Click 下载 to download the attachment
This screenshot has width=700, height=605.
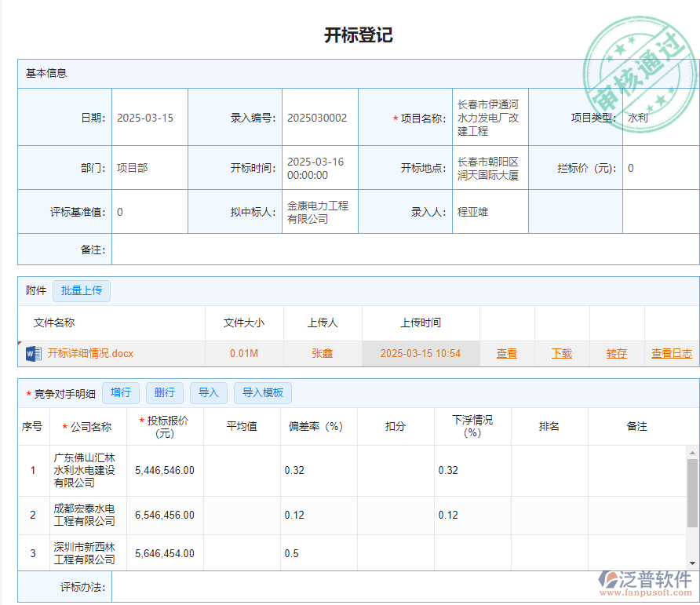tap(561, 354)
